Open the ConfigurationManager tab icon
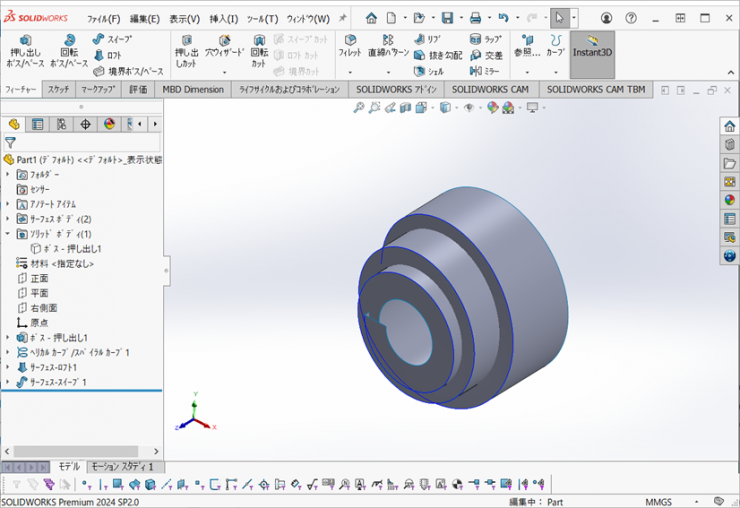The height and width of the screenshot is (508, 740). coord(61,124)
